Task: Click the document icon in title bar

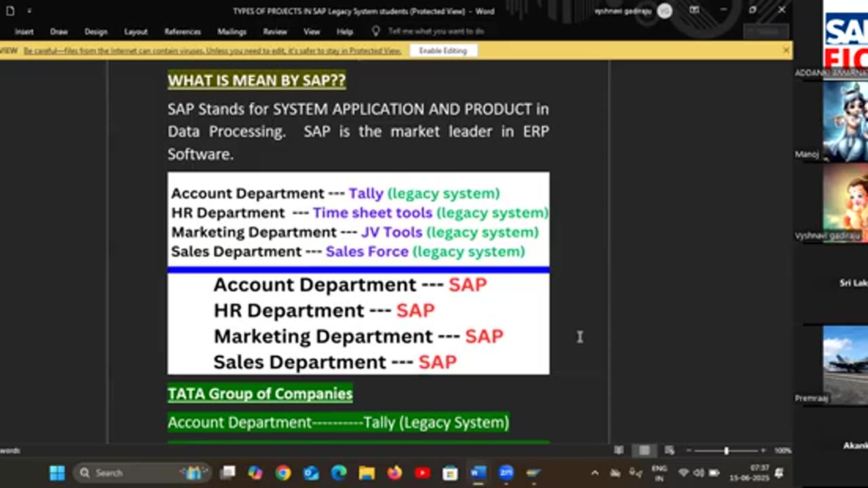Action: pos(10,11)
